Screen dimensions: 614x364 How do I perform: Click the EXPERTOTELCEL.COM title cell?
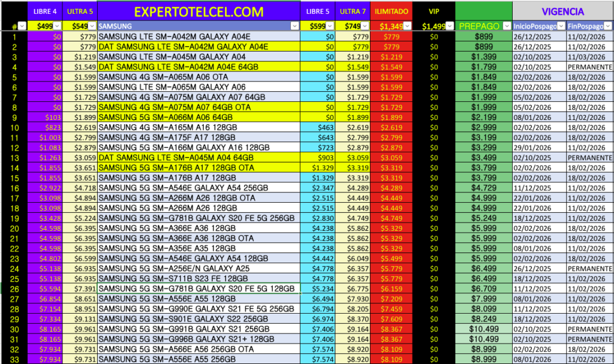click(198, 11)
